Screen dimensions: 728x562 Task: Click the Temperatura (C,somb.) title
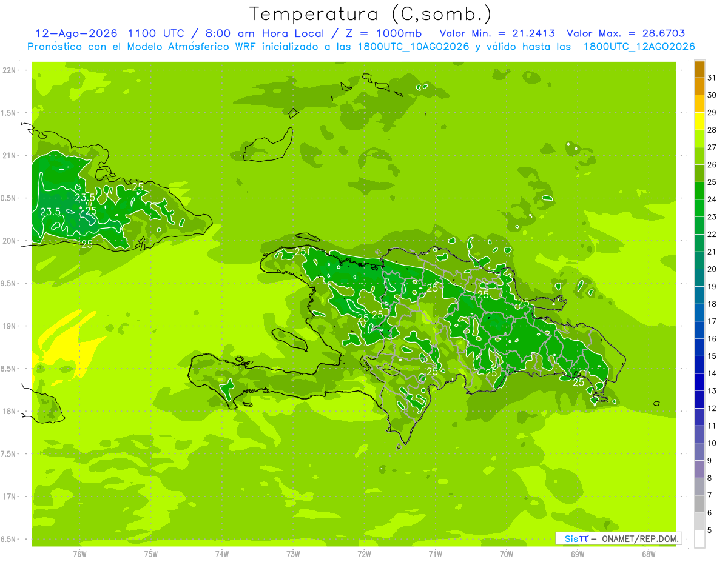370,14
